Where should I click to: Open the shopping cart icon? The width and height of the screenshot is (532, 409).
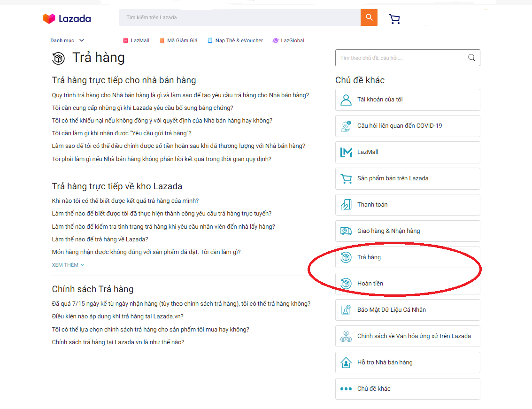pyautogui.click(x=394, y=19)
